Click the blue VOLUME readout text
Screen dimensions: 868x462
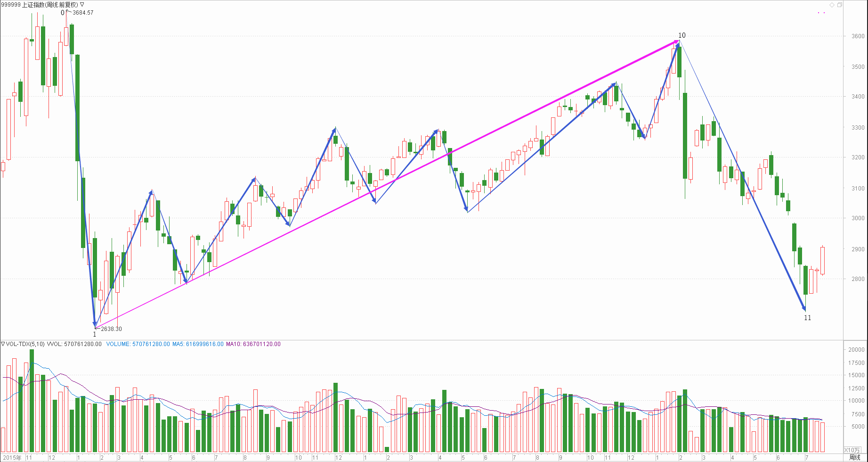pyautogui.click(x=138, y=344)
